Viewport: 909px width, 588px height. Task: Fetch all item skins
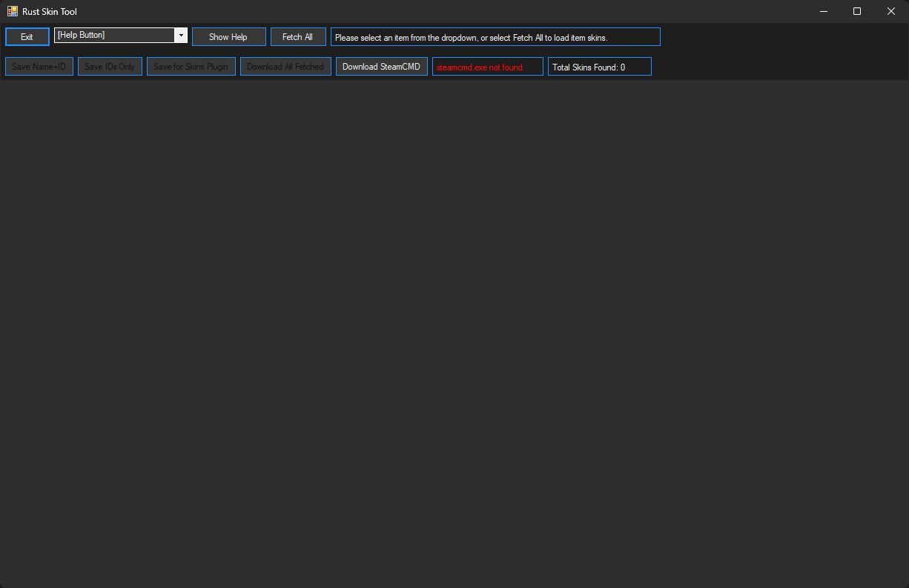[298, 37]
